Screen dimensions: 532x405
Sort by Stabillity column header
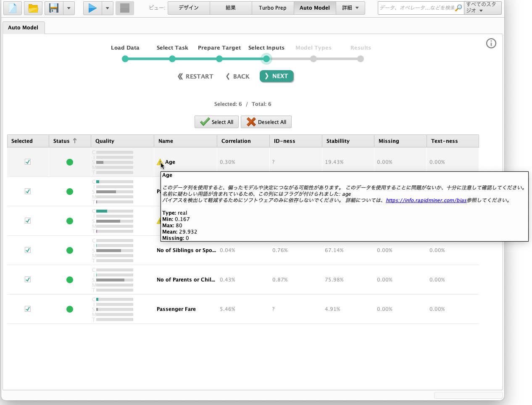pyautogui.click(x=348, y=141)
